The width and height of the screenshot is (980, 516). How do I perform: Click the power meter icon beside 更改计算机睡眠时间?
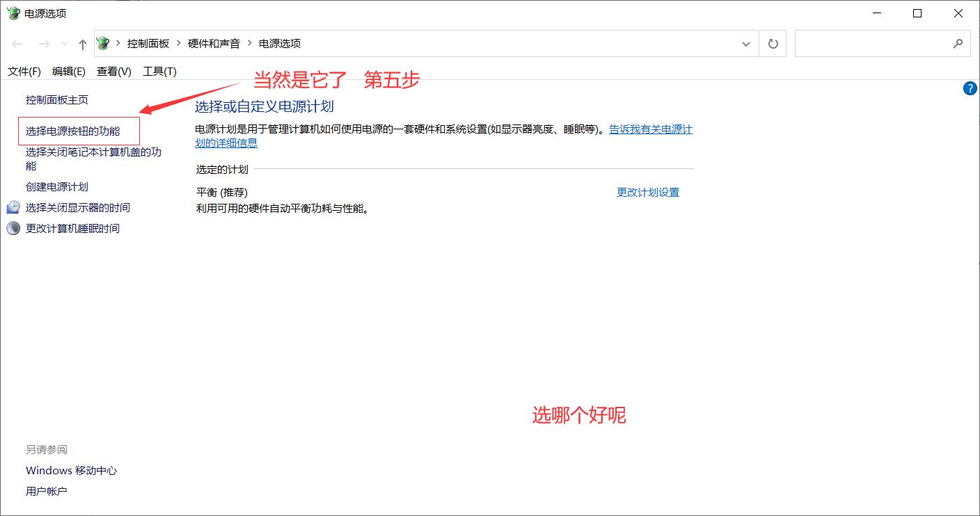click(13, 228)
